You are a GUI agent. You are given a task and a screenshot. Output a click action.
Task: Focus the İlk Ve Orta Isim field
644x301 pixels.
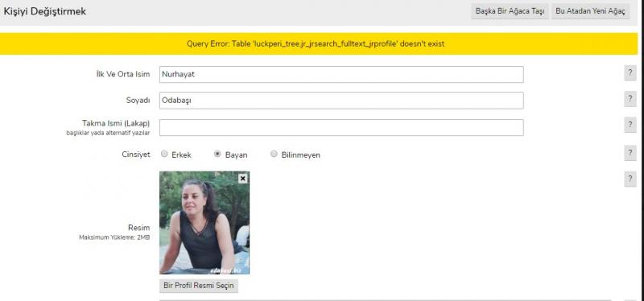click(341, 74)
